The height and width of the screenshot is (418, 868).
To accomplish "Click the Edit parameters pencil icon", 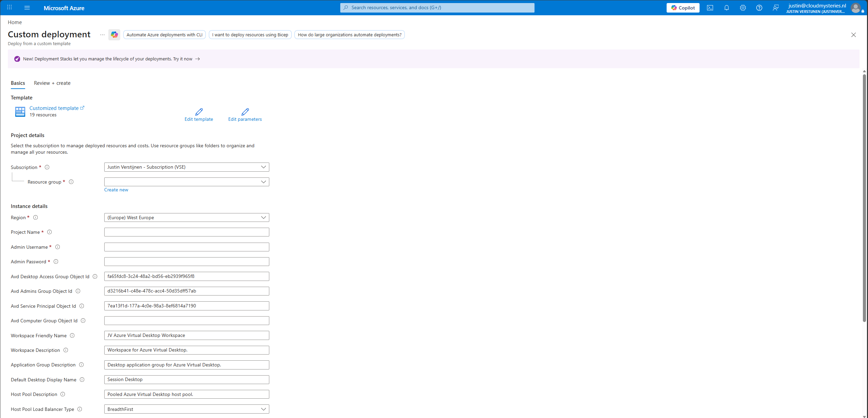I will 245,112.
